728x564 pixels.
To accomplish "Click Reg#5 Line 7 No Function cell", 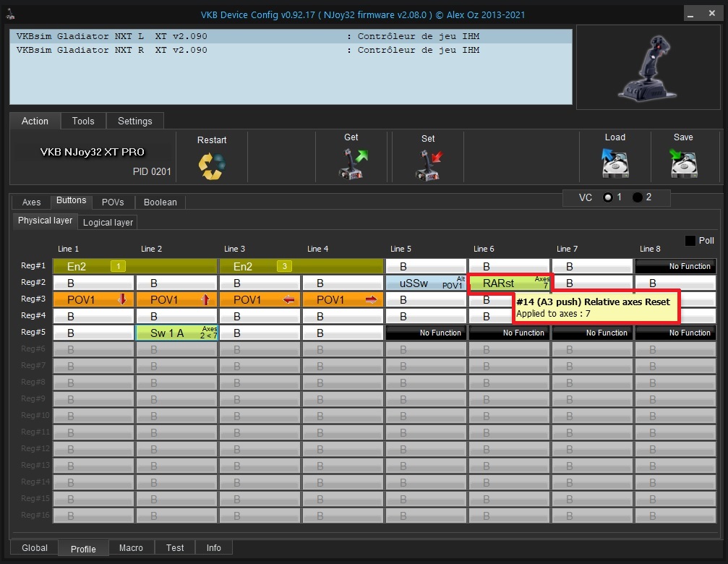I will click(592, 333).
